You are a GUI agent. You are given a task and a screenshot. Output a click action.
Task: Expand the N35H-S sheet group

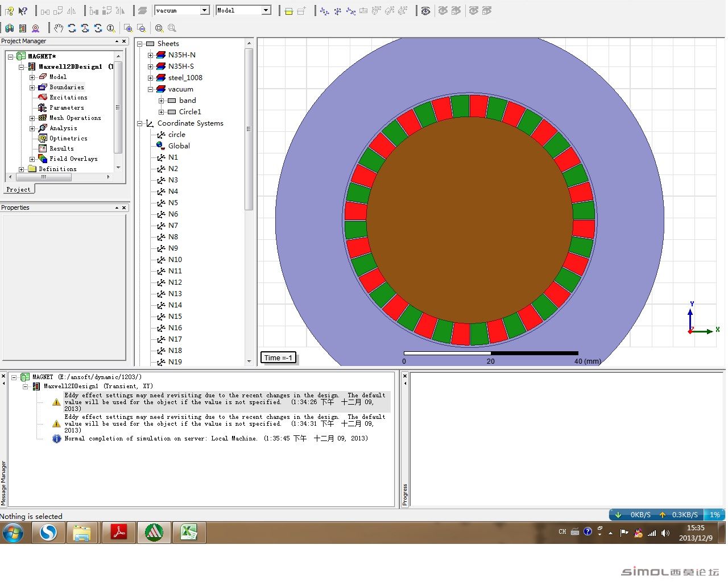151,66
